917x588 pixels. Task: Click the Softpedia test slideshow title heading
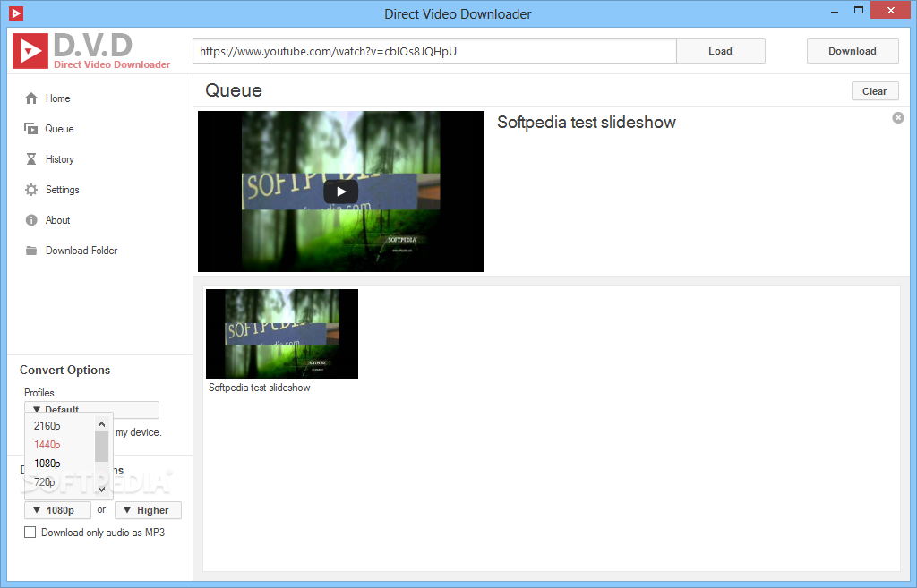coord(586,122)
